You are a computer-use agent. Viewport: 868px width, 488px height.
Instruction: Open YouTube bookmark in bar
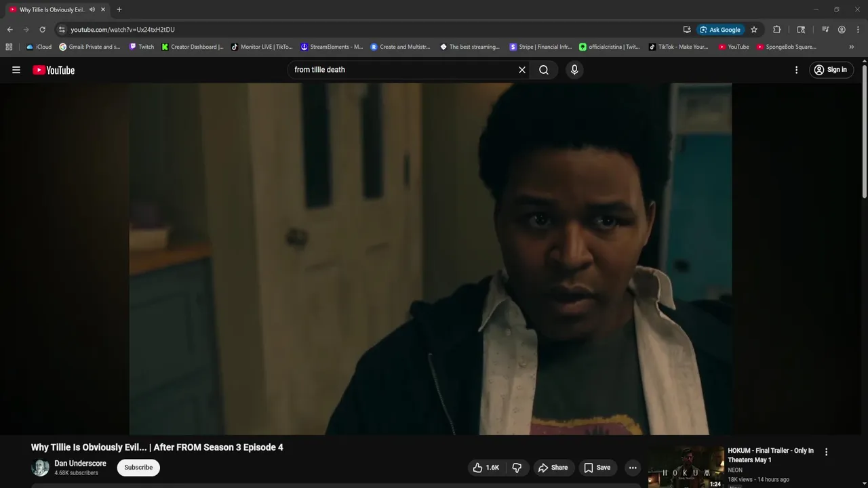(734, 47)
